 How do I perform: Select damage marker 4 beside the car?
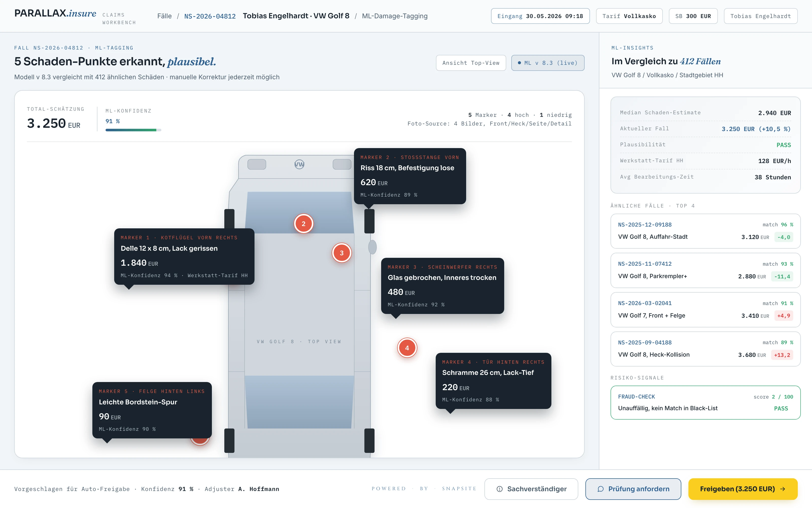click(x=407, y=348)
